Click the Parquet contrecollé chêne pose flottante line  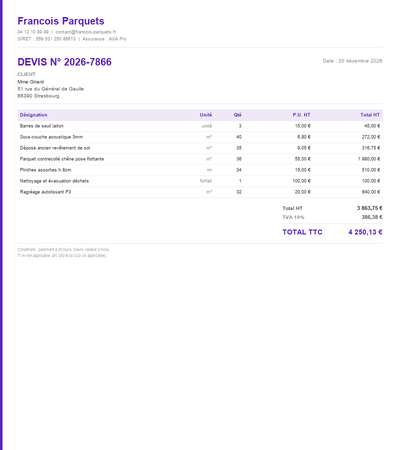coord(200,159)
